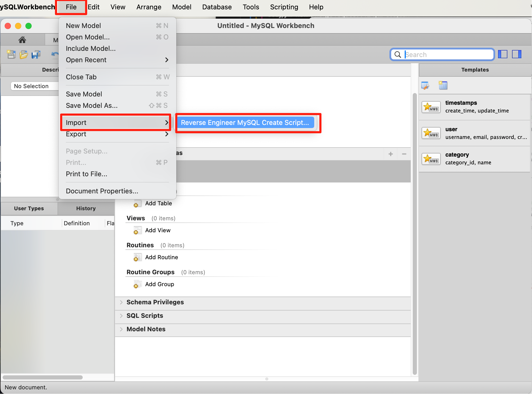Image resolution: width=532 pixels, height=394 pixels.
Task: Click the User Types horizontal scrollbar
Action: (x=43, y=377)
